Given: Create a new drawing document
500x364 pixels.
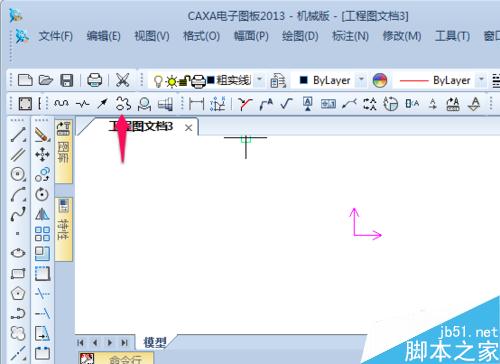Looking at the screenshot, I should (x=25, y=80).
